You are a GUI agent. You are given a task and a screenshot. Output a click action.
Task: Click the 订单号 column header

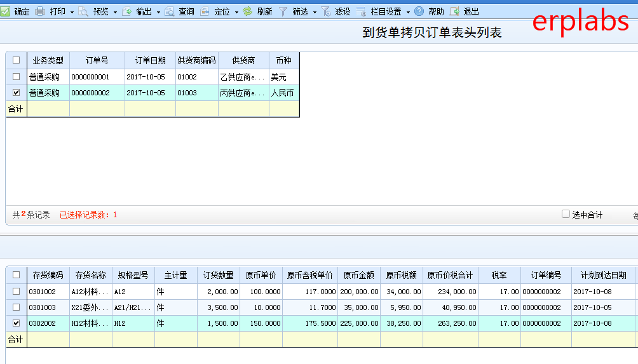(x=97, y=60)
